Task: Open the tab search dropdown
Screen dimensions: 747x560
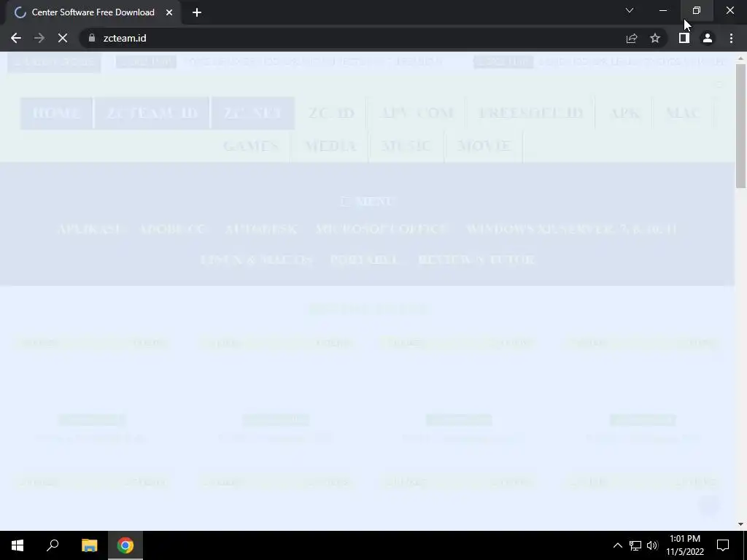Action: 630,10
